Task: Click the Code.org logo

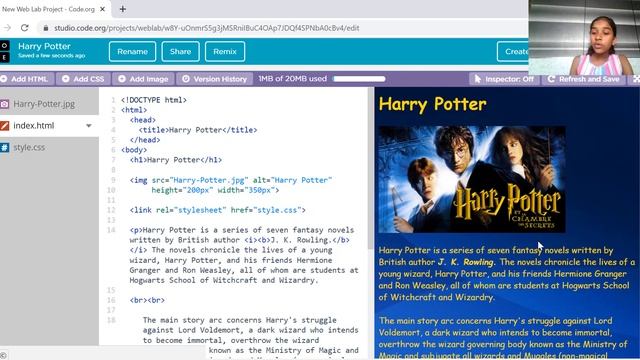Action: coord(4,51)
